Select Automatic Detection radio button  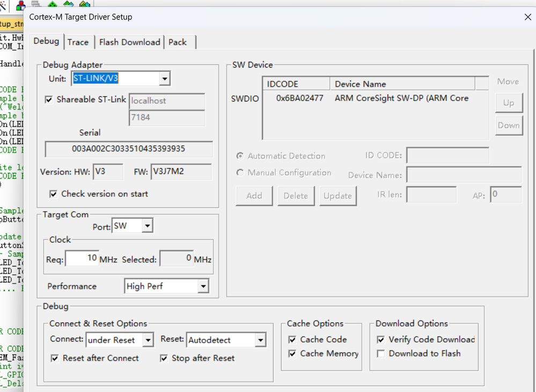point(240,156)
